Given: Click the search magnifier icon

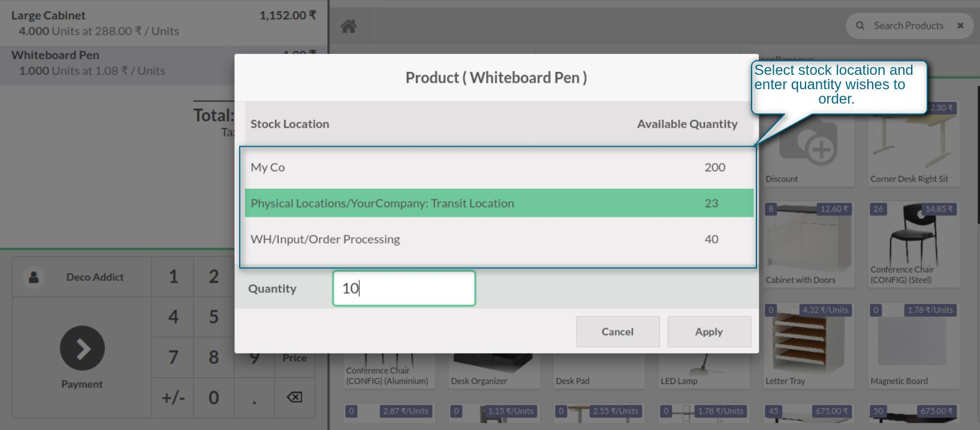Looking at the screenshot, I should coord(860,26).
